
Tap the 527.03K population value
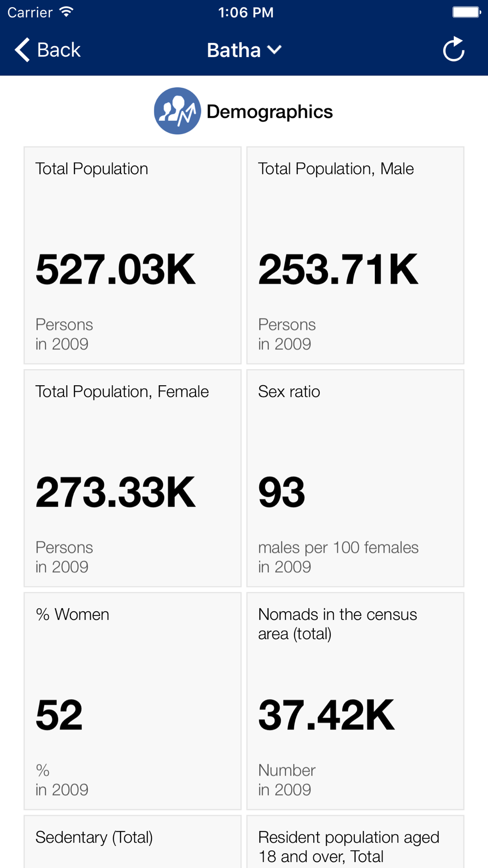tap(116, 269)
